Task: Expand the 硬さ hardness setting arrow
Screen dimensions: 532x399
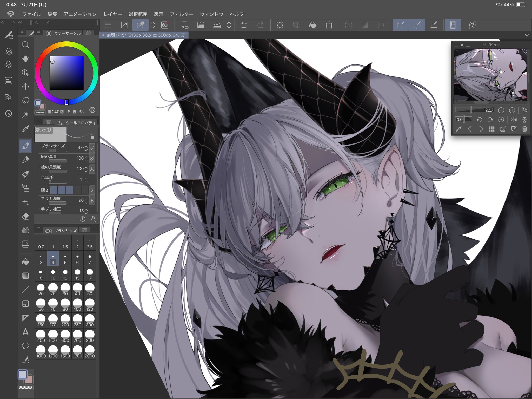Action: pyautogui.click(x=92, y=190)
